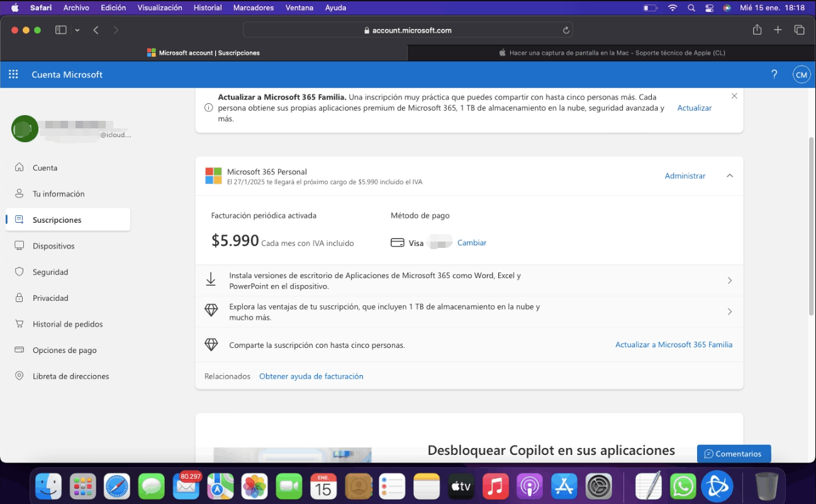Open the Archivo menu

(76, 8)
